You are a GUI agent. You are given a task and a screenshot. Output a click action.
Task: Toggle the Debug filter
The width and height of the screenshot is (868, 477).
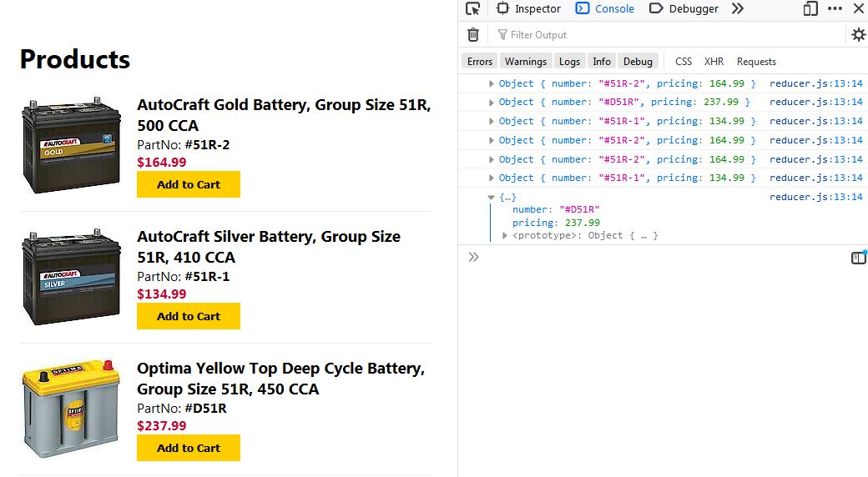tap(638, 62)
